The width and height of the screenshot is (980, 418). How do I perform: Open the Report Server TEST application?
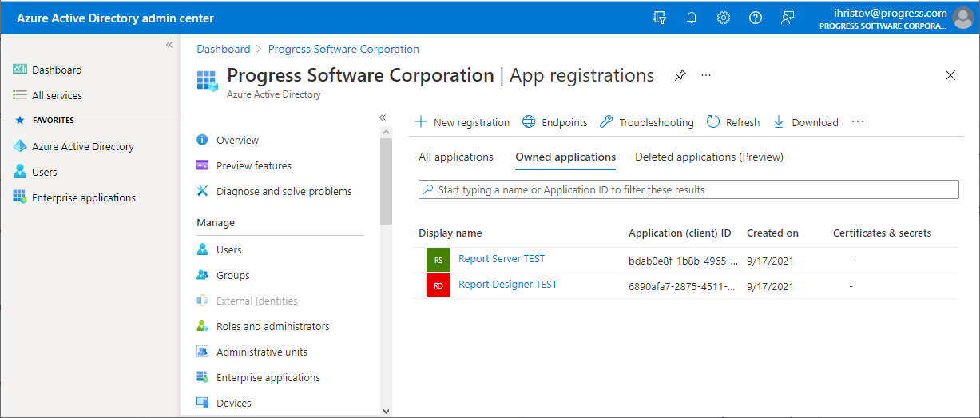(502, 259)
